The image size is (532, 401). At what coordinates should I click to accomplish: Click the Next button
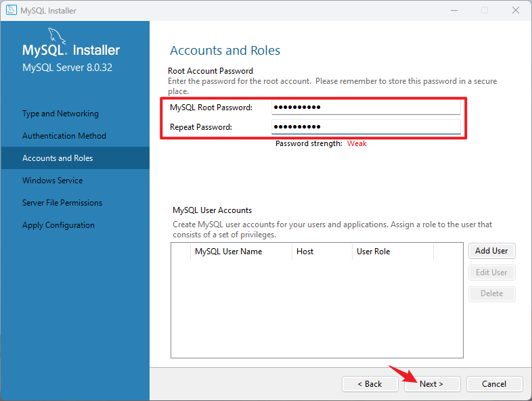point(432,384)
